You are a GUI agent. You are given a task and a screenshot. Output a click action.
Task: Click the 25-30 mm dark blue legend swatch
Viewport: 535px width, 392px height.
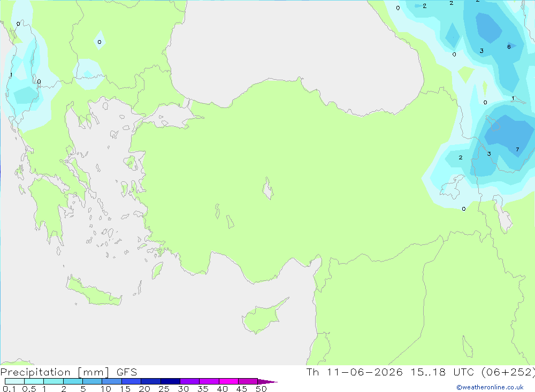click(x=170, y=381)
